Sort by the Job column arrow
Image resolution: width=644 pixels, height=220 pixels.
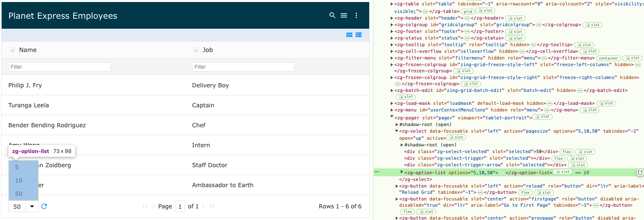(x=196, y=50)
